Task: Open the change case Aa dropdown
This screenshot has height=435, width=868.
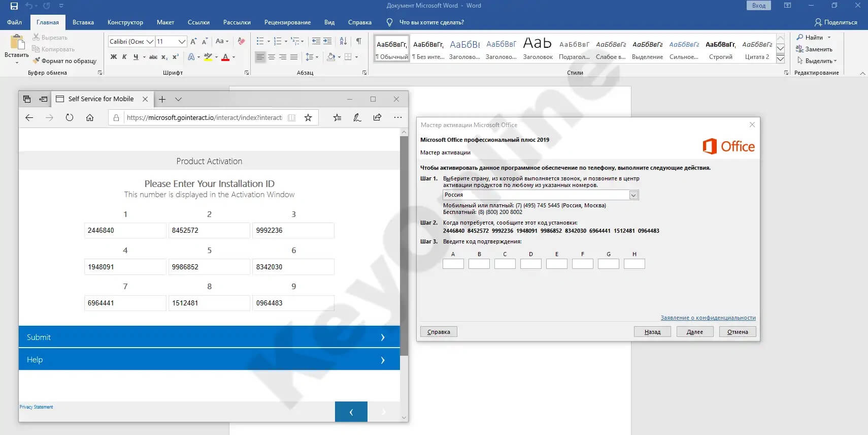Action: click(x=222, y=41)
